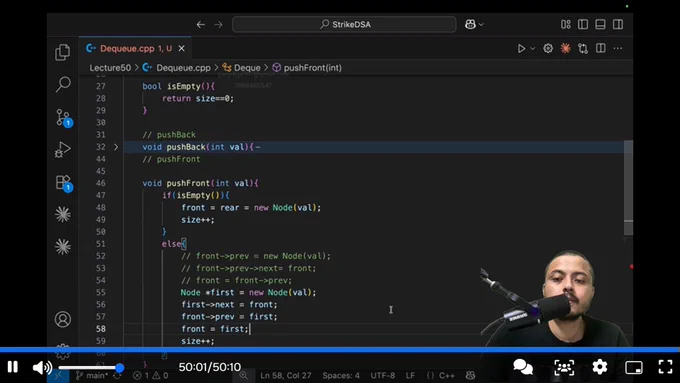
Task: Open the participants icon in video controls
Action: coord(564,367)
